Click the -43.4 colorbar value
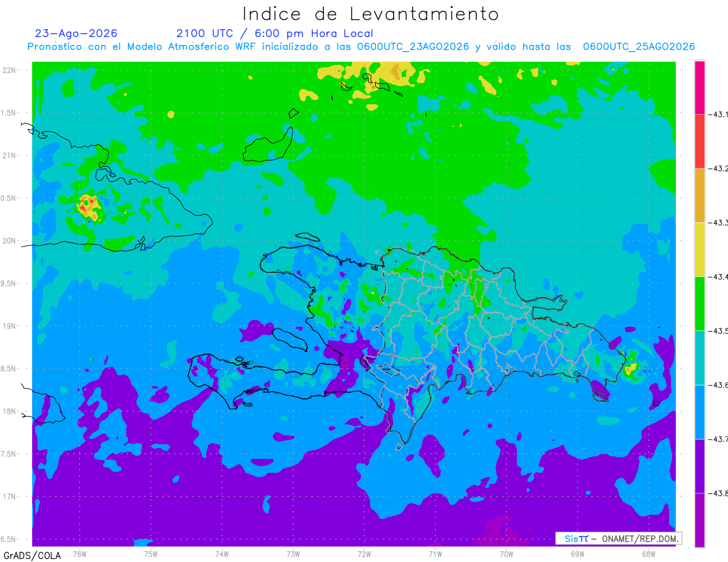 click(719, 277)
